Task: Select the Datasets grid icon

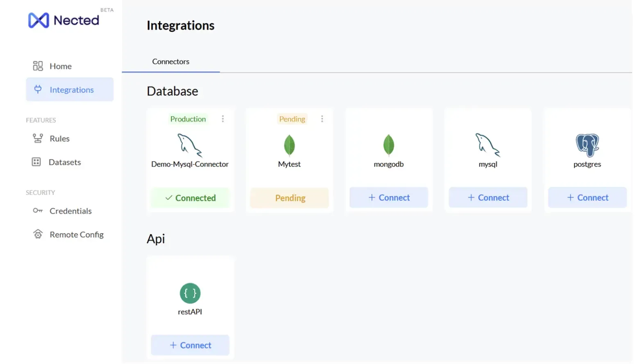Action: [x=37, y=162]
